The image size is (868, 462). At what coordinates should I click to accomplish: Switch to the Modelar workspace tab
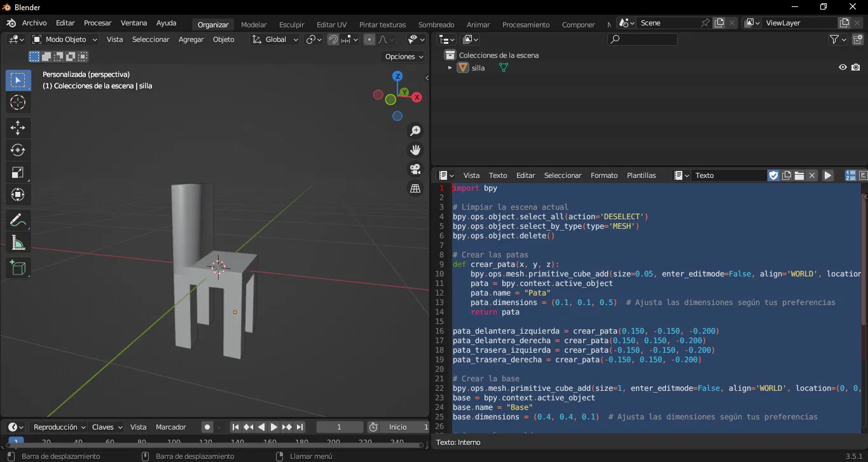point(254,25)
